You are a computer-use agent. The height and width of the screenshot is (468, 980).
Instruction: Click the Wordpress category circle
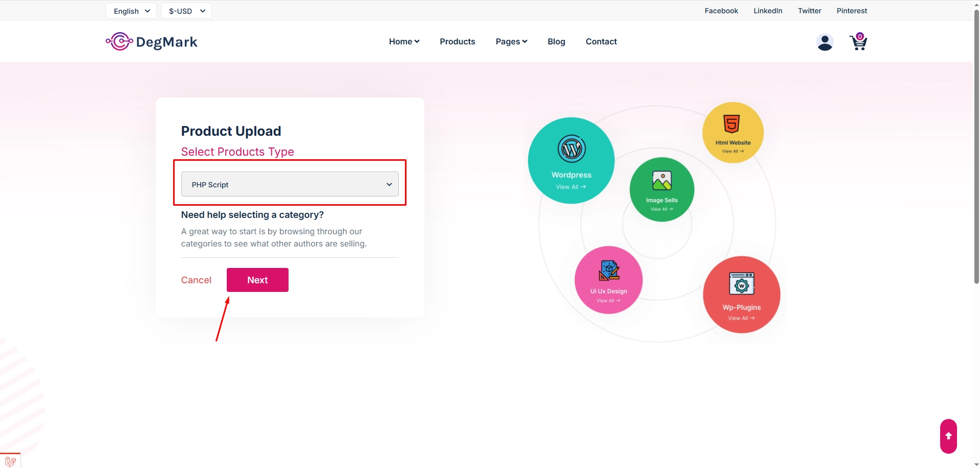(x=571, y=161)
